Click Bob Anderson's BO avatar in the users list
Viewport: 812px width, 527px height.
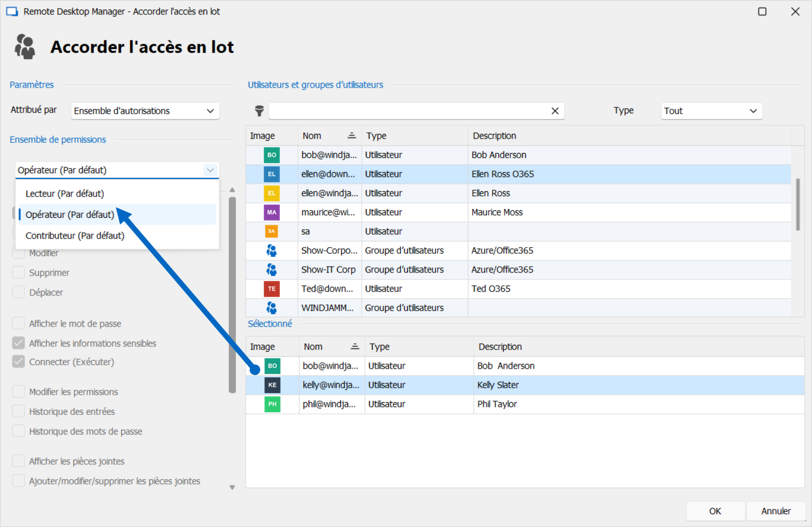(x=272, y=155)
